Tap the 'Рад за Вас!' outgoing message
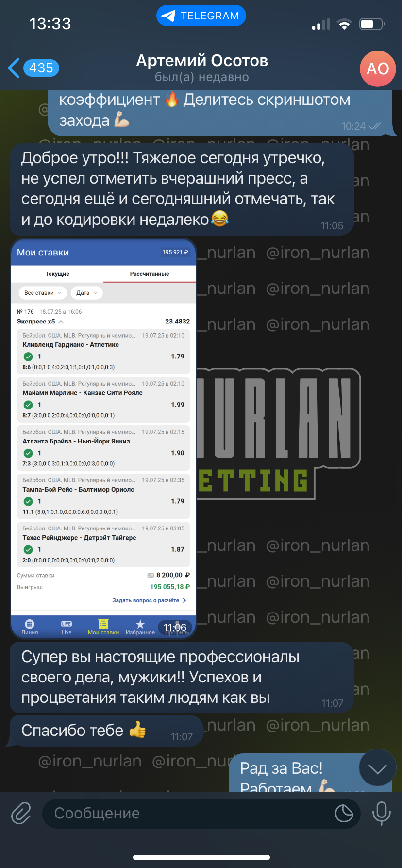 [x=311, y=773]
